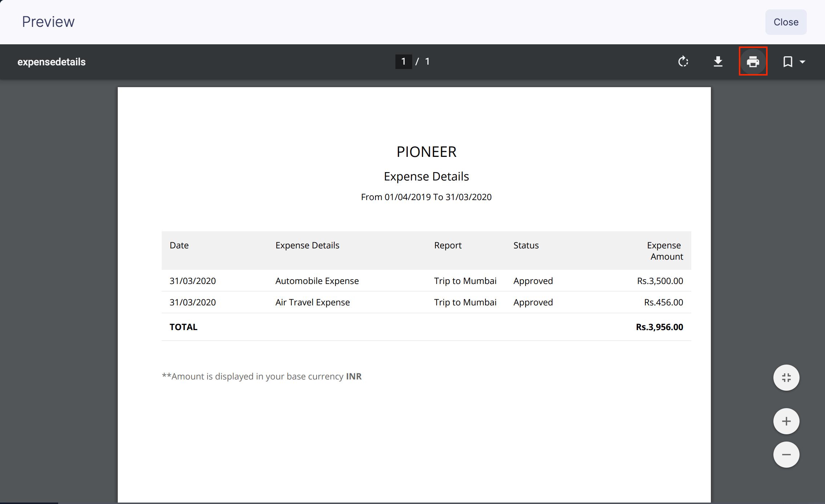Expand the bookmarks dropdown arrow
Image resolution: width=825 pixels, height=504 pixels.
(x=802, y=62)
